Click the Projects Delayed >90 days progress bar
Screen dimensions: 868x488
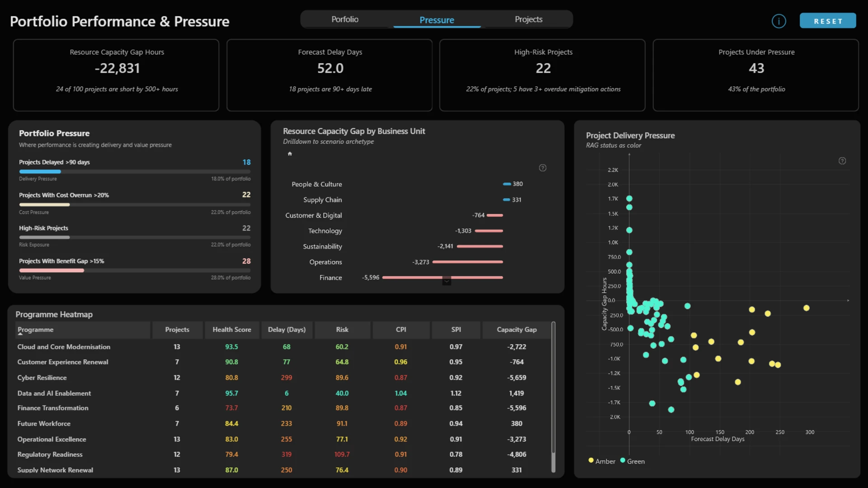click(135, 172)
